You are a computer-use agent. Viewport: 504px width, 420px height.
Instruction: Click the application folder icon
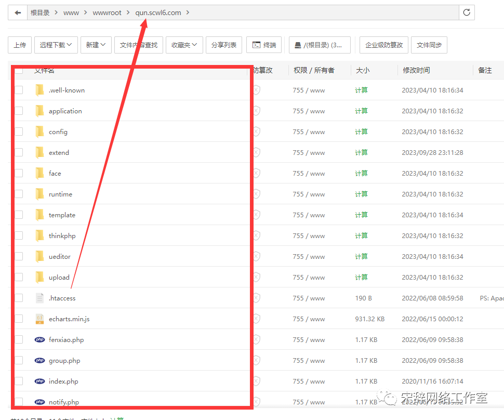[39, 111]
